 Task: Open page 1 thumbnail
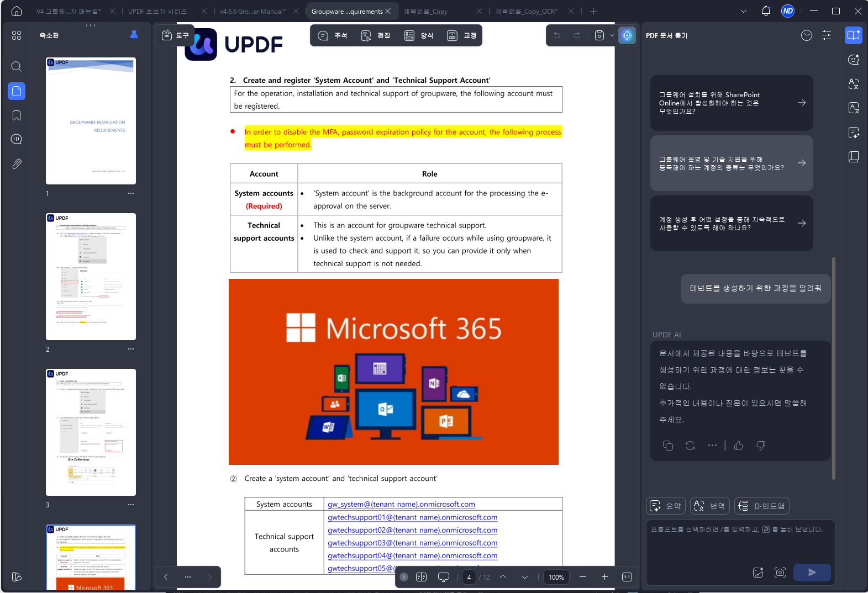(91, 121)
